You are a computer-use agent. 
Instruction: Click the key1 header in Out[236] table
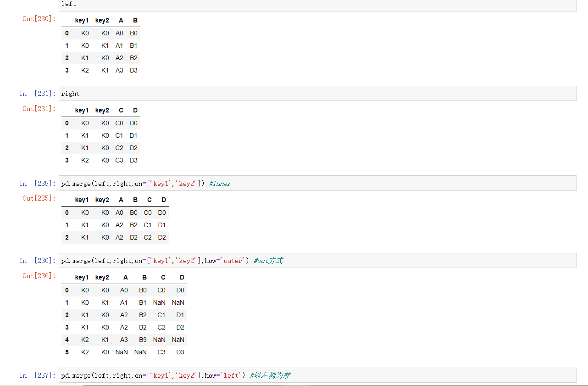[82, 278]
